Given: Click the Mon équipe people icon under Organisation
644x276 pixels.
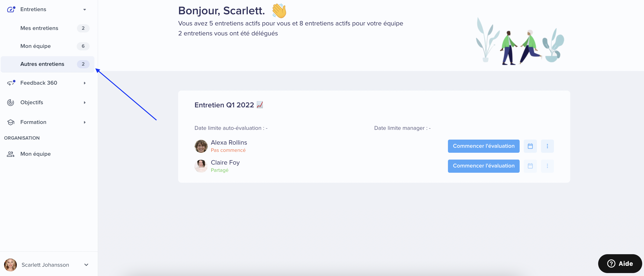Looking at the screenshot, I should pyautogui.click(x=10, y=154).
